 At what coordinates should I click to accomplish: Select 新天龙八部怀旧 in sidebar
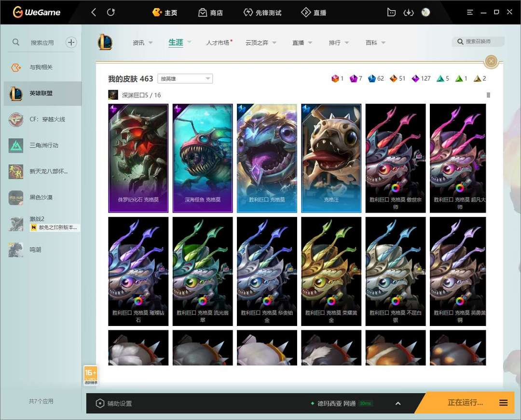(x=42, y=171)
